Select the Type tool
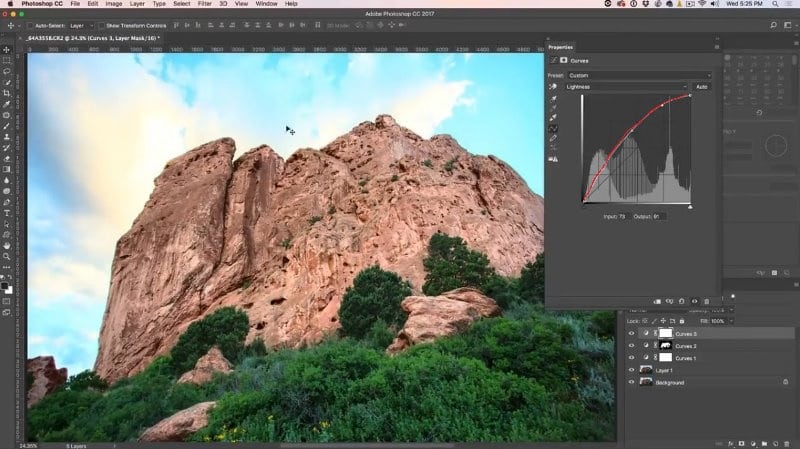 tap(7, 213)
